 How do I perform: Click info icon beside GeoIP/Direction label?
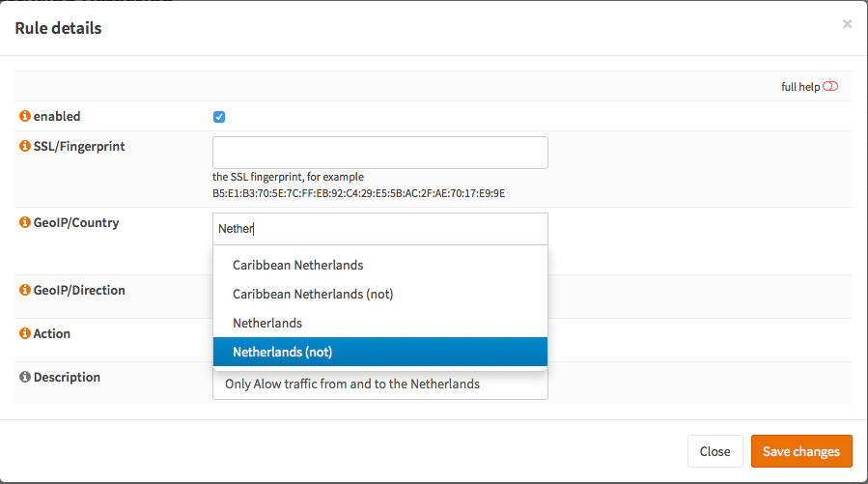(x=25, y=291)
